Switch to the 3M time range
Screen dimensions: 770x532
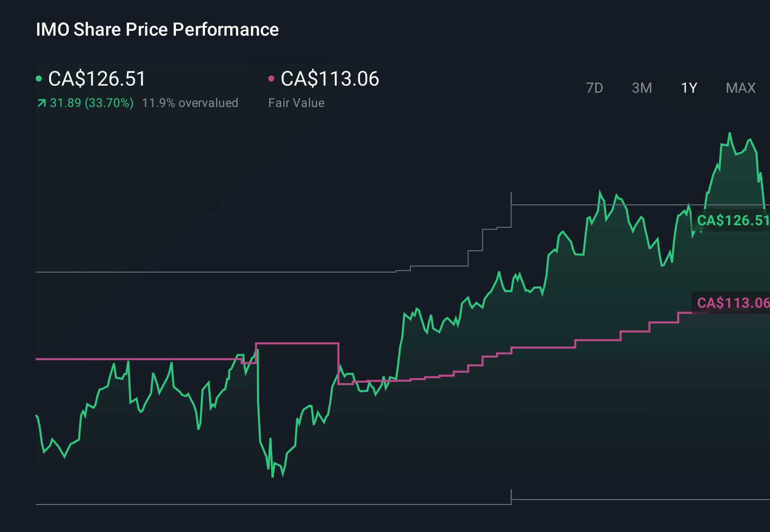pos(641,88)
